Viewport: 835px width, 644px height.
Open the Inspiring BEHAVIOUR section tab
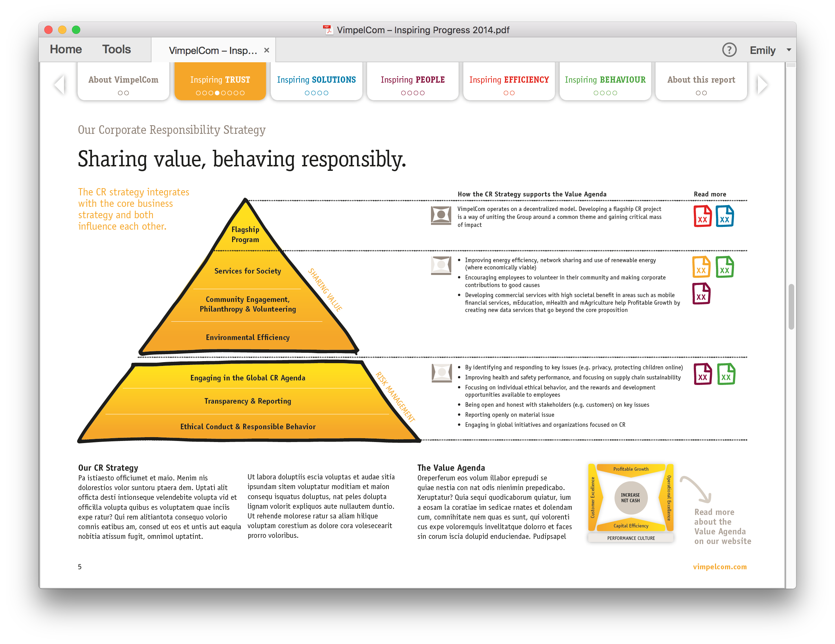click(x=605, y=82)
